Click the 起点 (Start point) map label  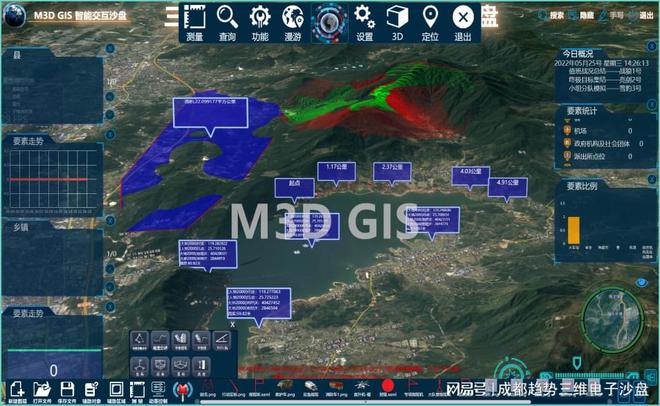coord(294,184)
